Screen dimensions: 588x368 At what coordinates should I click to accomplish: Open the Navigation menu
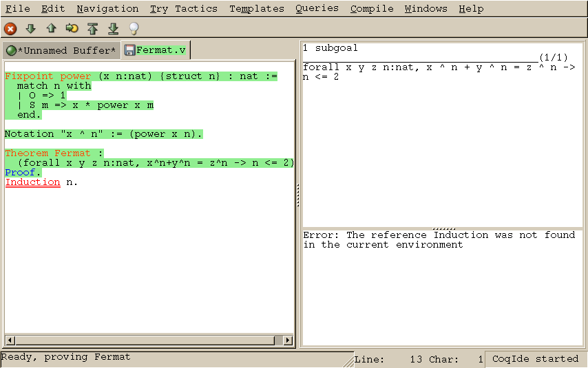107,9
